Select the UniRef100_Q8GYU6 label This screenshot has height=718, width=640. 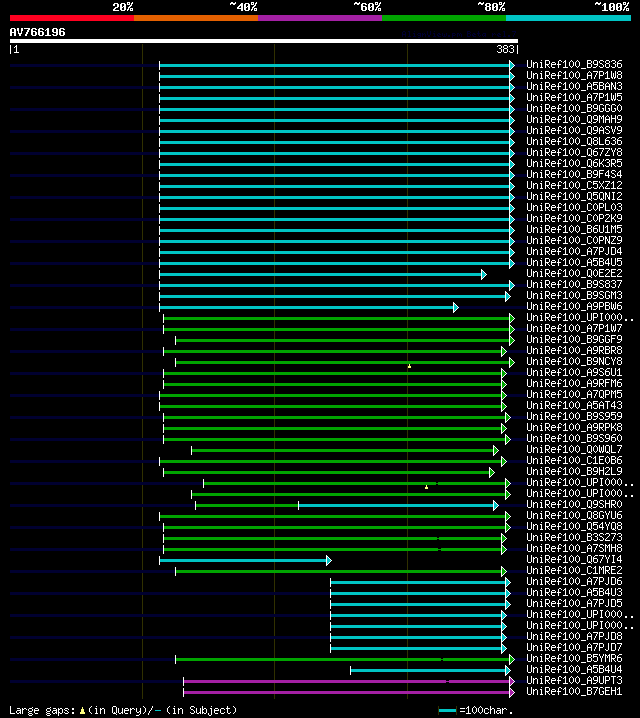click(x=574, y=515)
